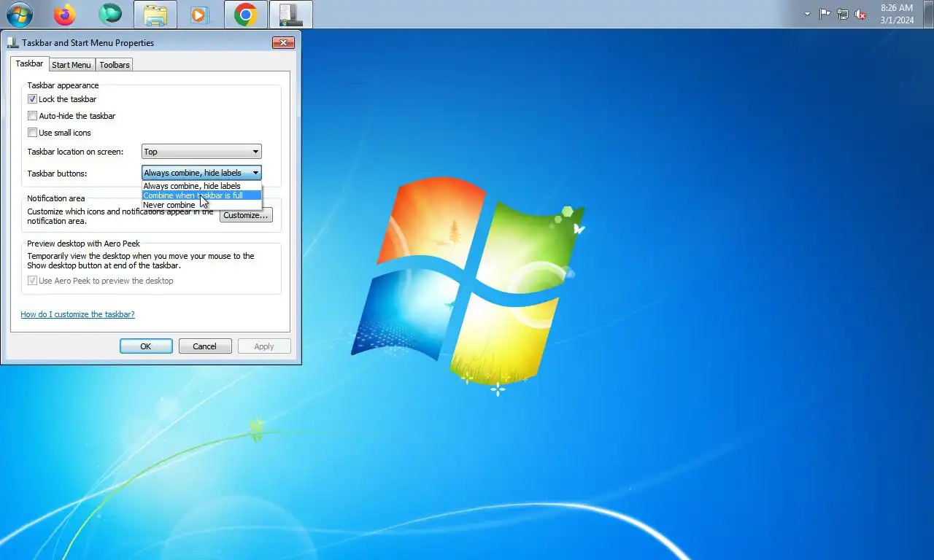The height and width of the screenshot is (560, 934).
Task: Click the dialog's title bar icon
Action: click(x=14, y=42)
